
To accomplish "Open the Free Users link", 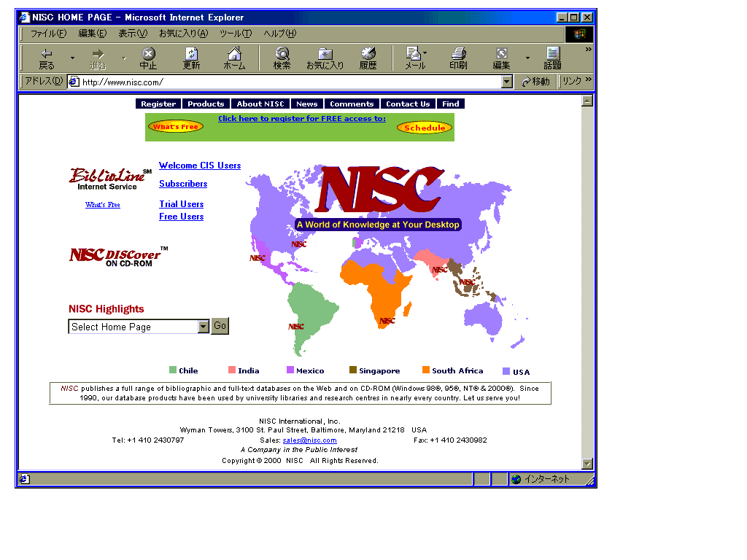I will pos(182,217).
